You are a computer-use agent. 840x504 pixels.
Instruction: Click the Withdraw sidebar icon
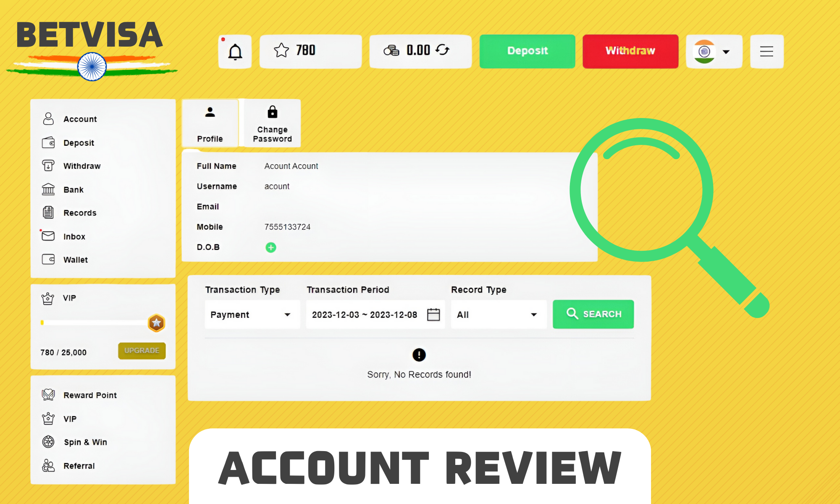tap(48, 165)
